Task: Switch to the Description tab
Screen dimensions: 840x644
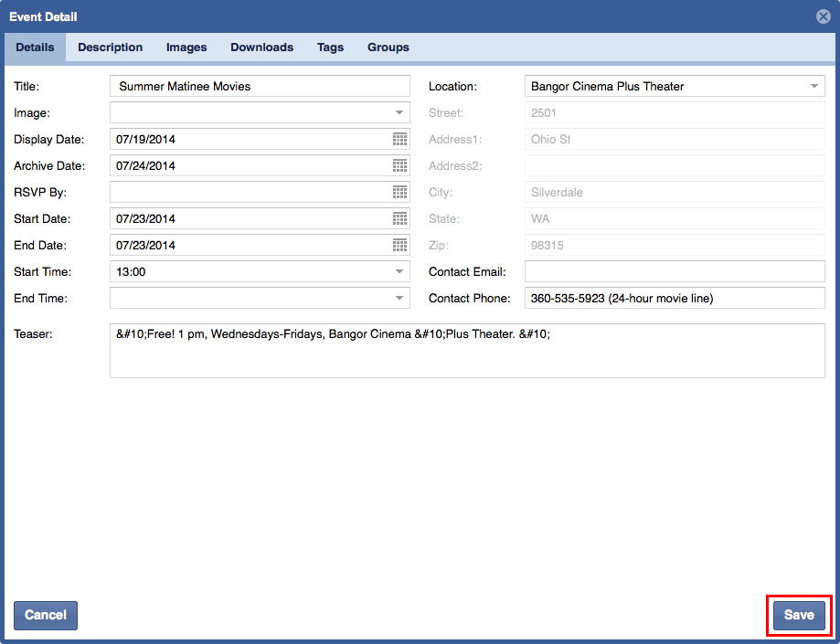Action: pyautogui.click(x=110, y=48)
